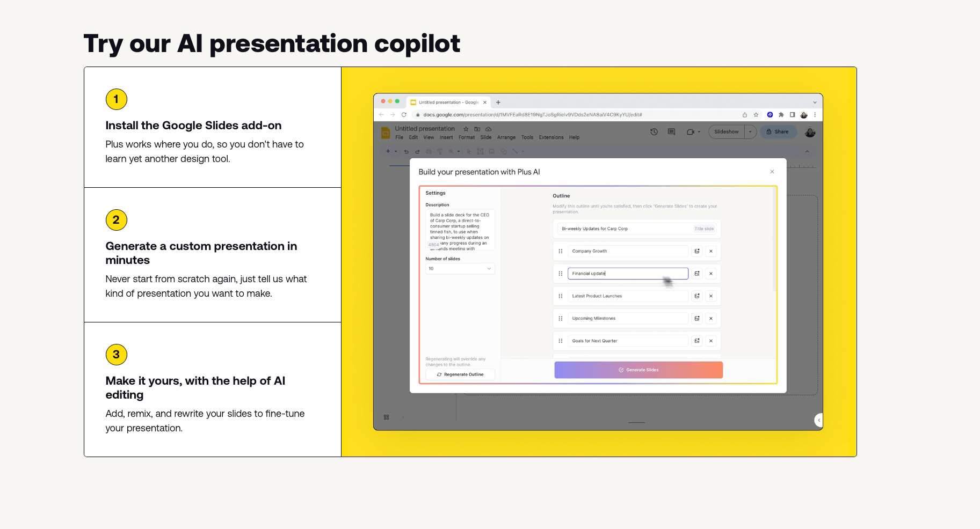Open a new browser tab with plus
This screenshot has height=529, width=980.
tap(498, 102)
